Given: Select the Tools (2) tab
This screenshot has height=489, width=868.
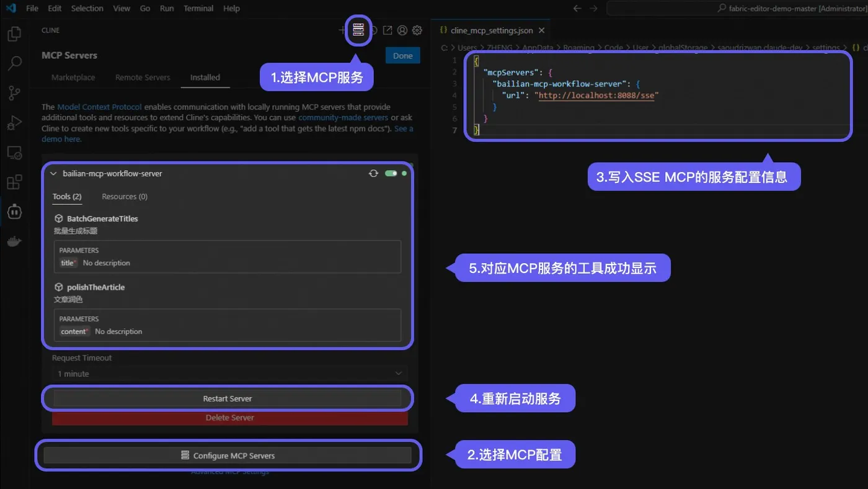Looking at the screenshot, I should pyautogui.click(x=67, y=196).
